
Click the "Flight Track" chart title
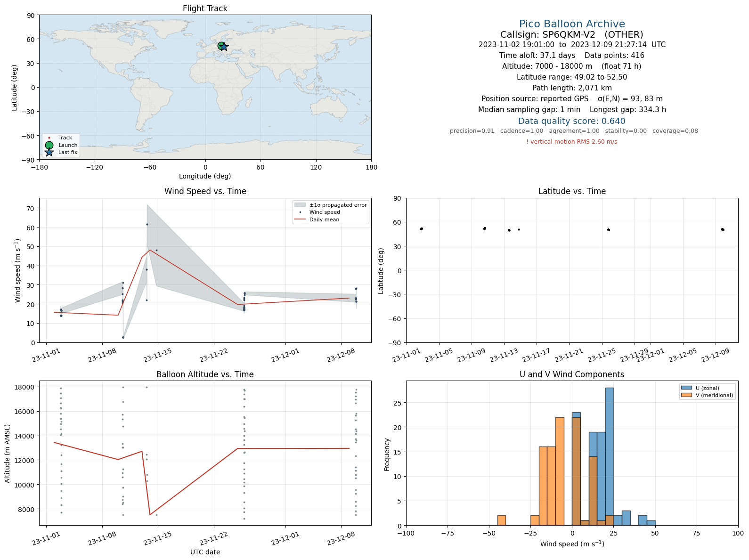point(205,8)
